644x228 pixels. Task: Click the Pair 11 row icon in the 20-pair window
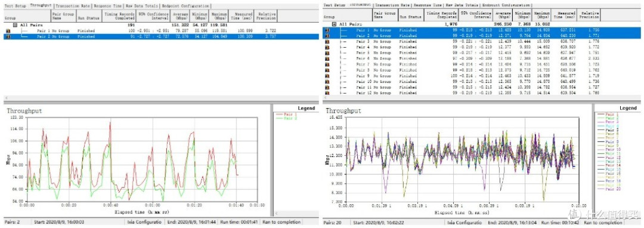coord(327,88)
